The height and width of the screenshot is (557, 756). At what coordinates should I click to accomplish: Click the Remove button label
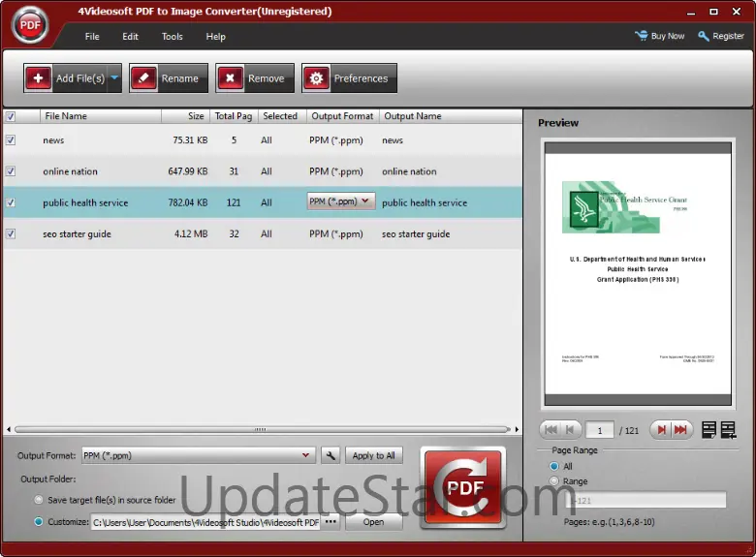coord(267,78)
